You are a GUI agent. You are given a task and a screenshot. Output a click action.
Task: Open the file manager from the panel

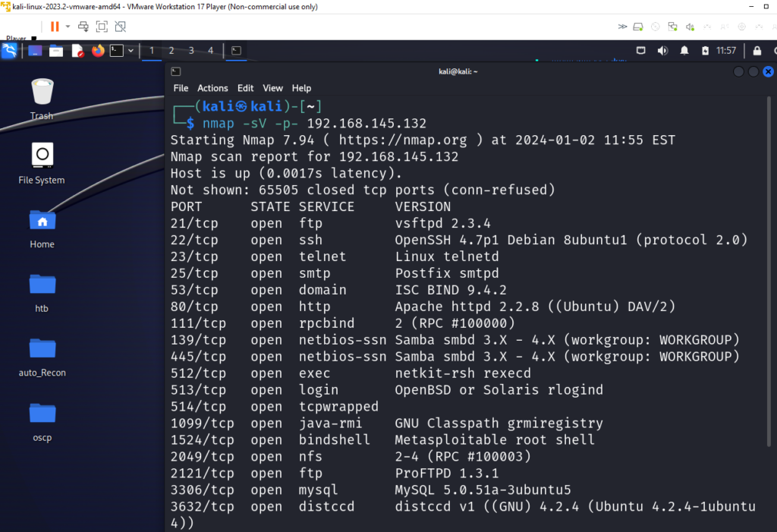56,51
